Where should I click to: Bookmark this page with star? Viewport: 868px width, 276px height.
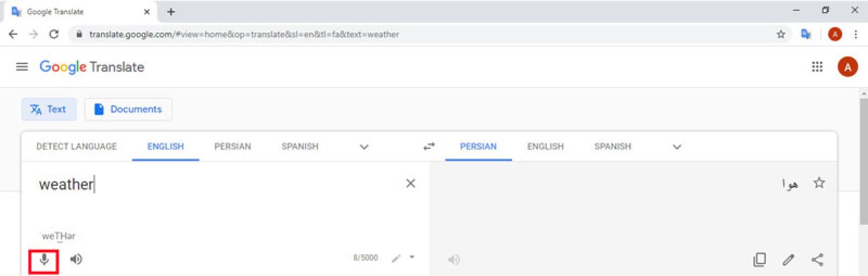click(x=781, y=34)
